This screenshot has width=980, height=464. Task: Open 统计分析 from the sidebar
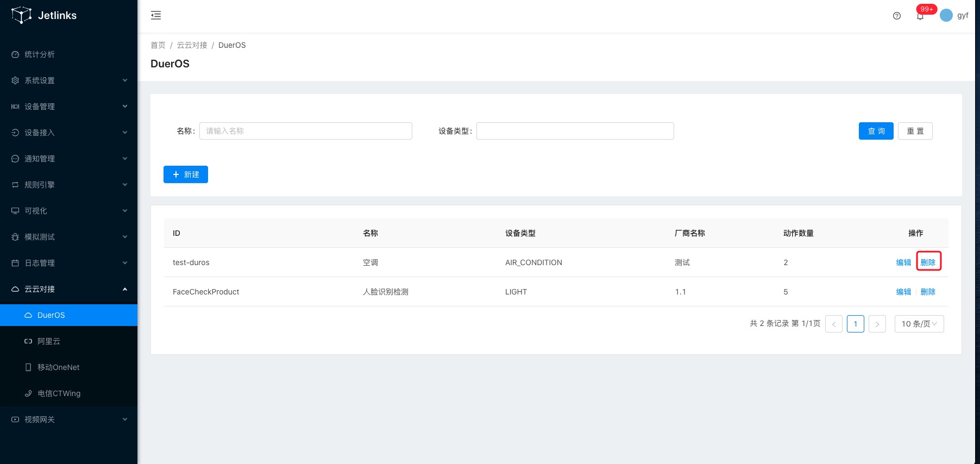click(40, 54)
